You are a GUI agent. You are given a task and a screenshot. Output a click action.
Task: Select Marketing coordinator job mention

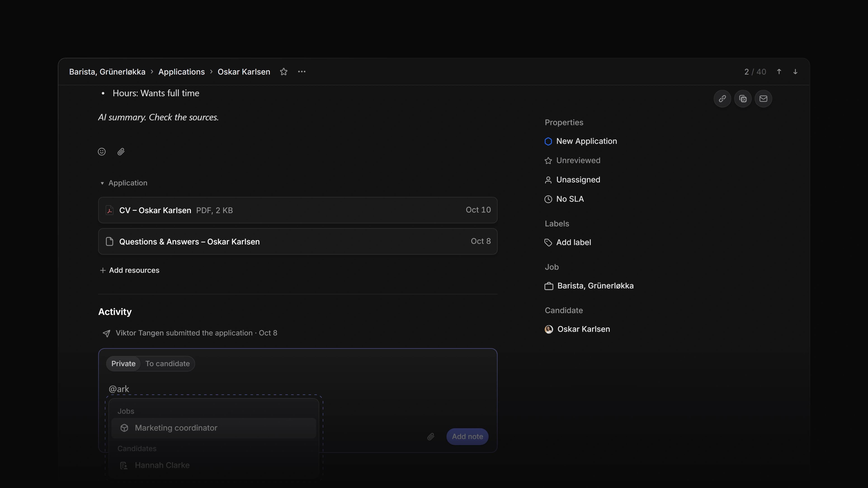pyautogui.click(x=214, y=428)
